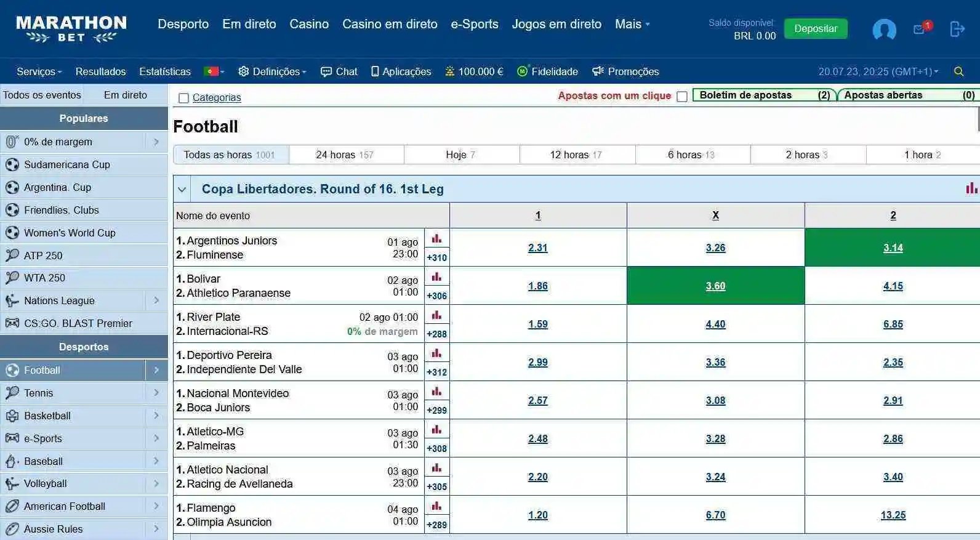
Task: Select Sudamericana Cup in popular list
Action: (84, 164)
